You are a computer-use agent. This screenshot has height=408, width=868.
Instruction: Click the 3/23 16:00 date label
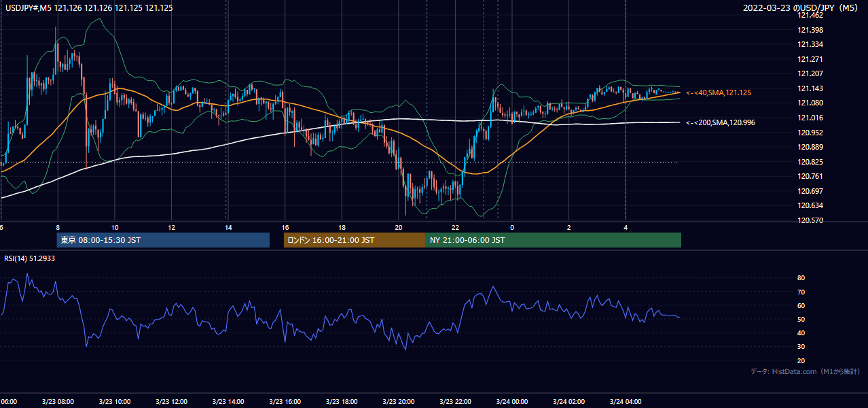click(x=285, y=401)
